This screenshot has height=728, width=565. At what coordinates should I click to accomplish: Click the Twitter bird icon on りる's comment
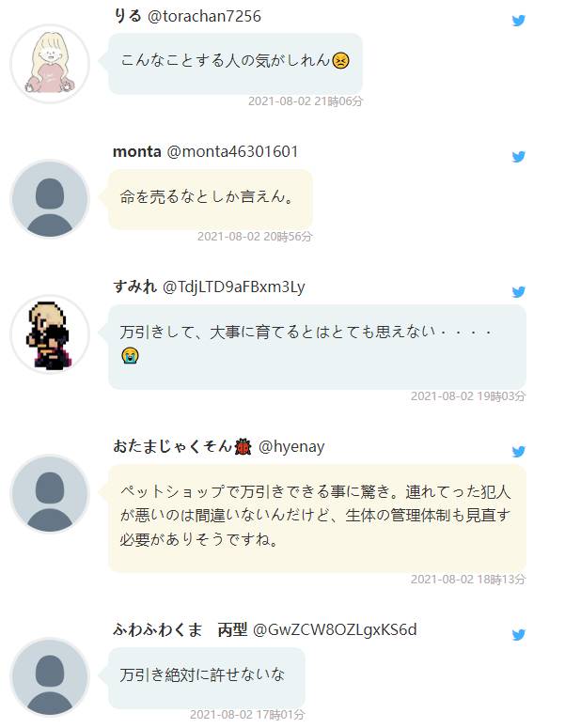click(x=519, y=21)
